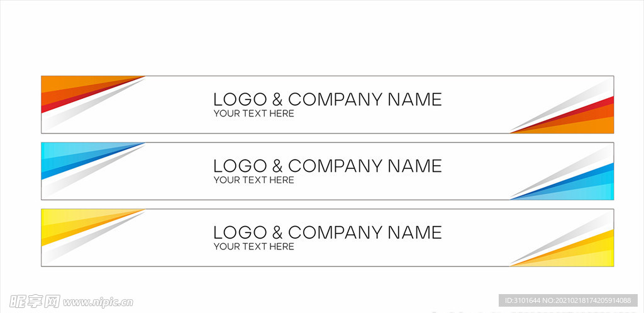Click the ampersand in the blue banner title
The image size is (644, 313).
coord(277,166)
